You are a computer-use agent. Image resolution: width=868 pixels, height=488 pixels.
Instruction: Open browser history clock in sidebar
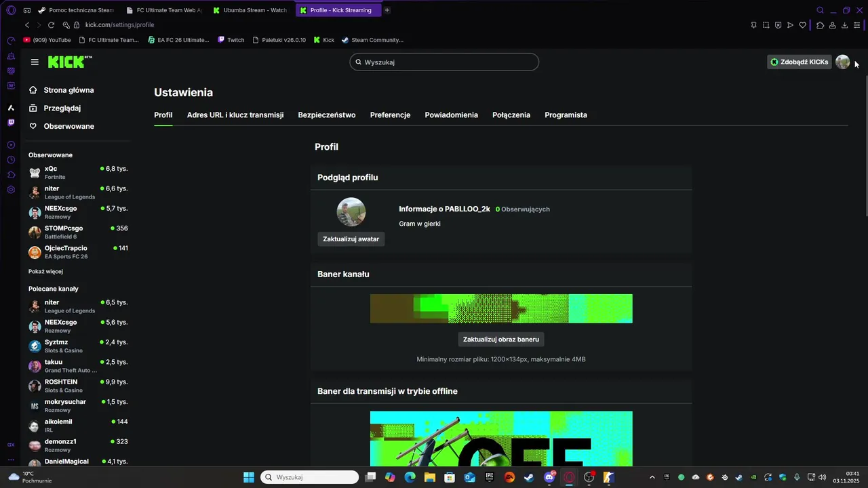(x=11, y=160)
